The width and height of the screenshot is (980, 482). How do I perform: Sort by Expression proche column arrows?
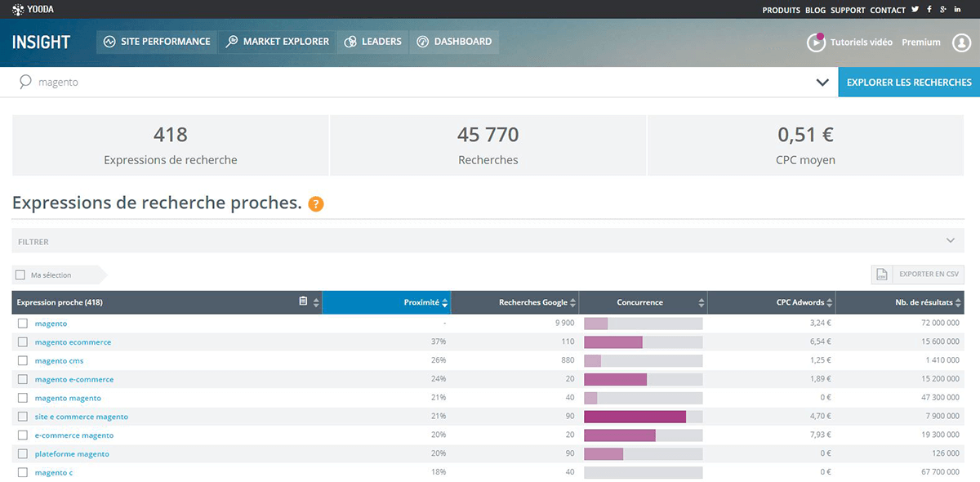316,302
